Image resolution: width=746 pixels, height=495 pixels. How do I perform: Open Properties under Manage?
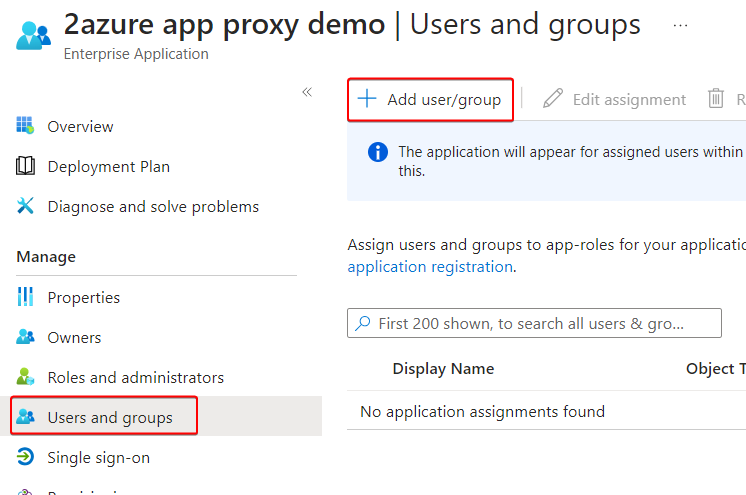click(84, 297)
